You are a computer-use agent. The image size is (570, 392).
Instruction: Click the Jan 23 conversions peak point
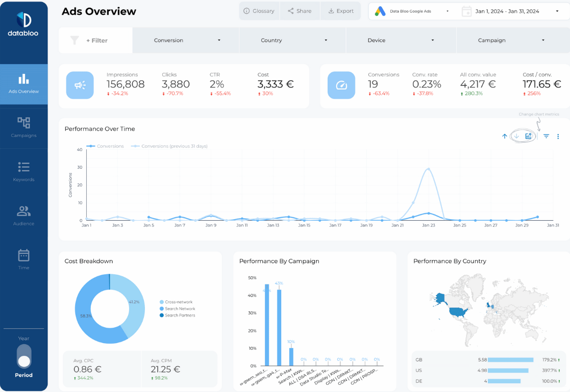tap(429, 213)
